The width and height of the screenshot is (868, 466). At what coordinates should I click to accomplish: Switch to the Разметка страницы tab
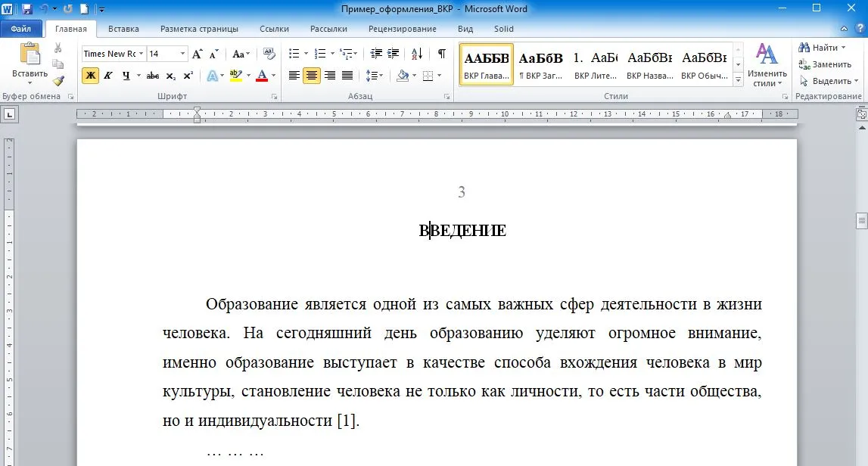pyautogui.click(x=199, y=29)
